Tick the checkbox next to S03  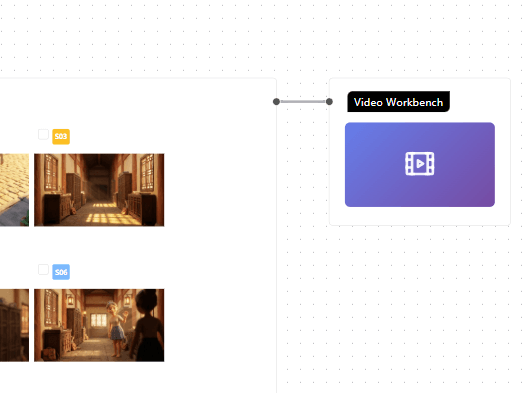tap(43, 134)
